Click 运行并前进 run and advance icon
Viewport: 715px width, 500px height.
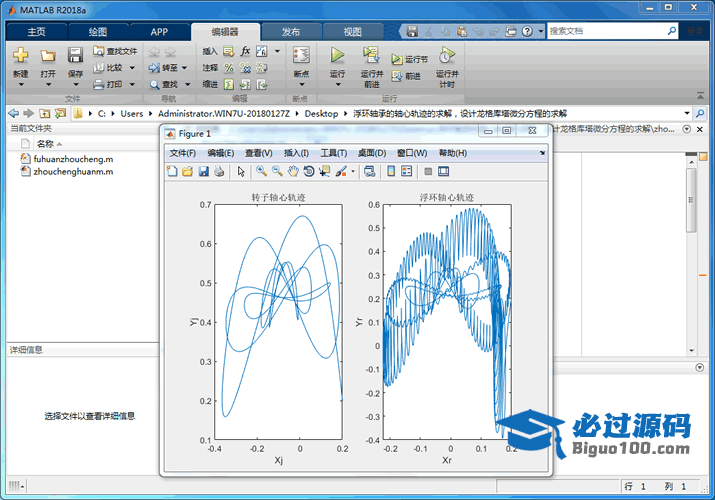point(372,55)
